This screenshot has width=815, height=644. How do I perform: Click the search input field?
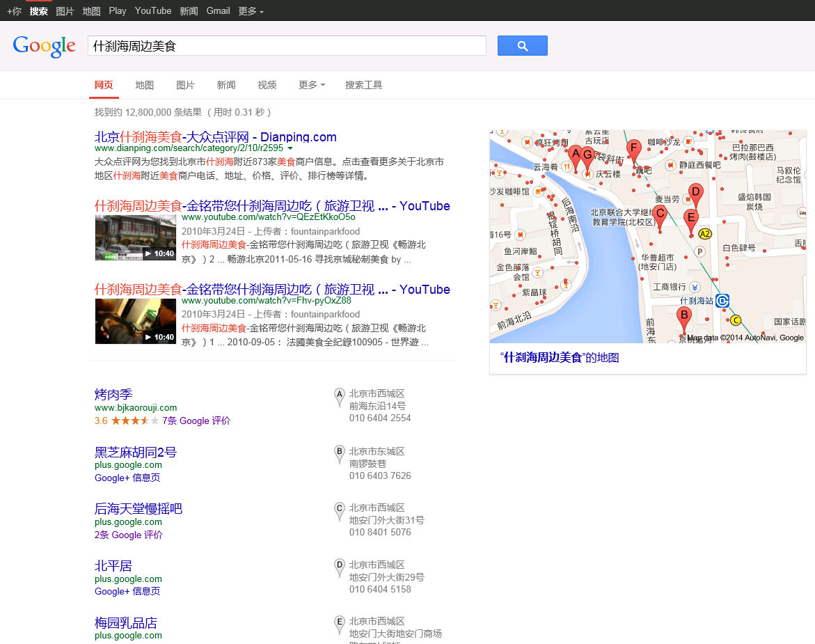[287, 46]
